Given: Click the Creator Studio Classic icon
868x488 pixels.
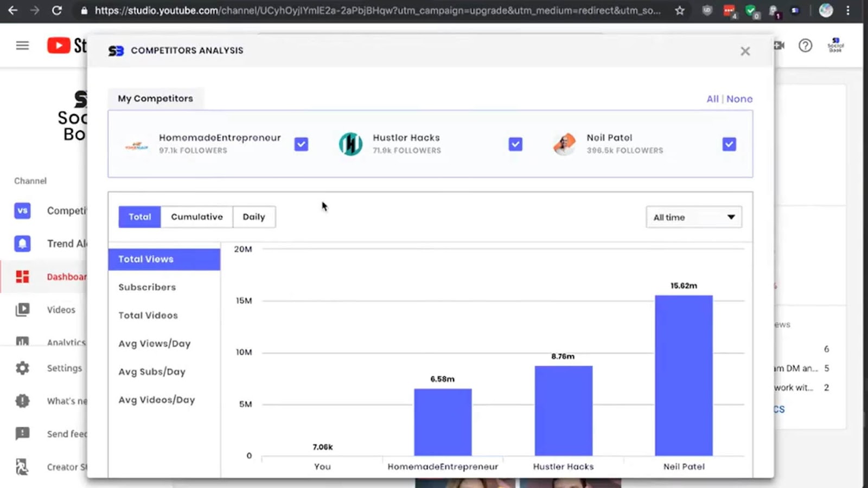Looking at the screenshot, I should (22, 467).
